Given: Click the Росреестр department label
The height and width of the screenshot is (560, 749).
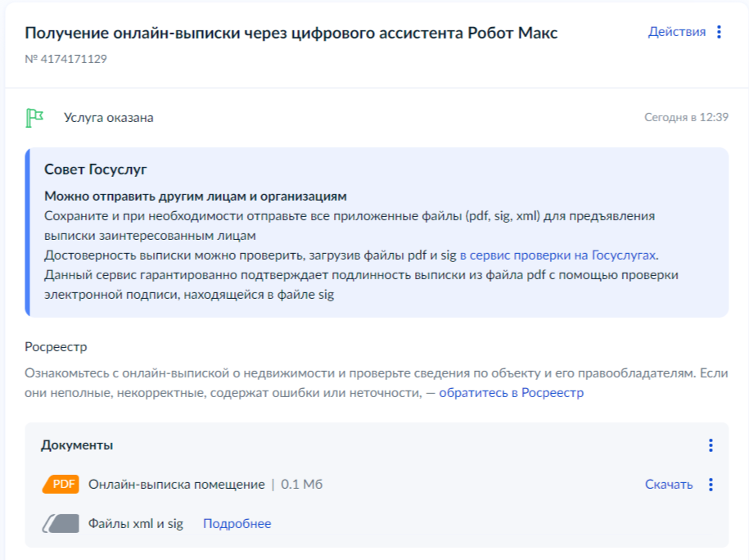Looking at the screenshot, I should tap(56, 347).
